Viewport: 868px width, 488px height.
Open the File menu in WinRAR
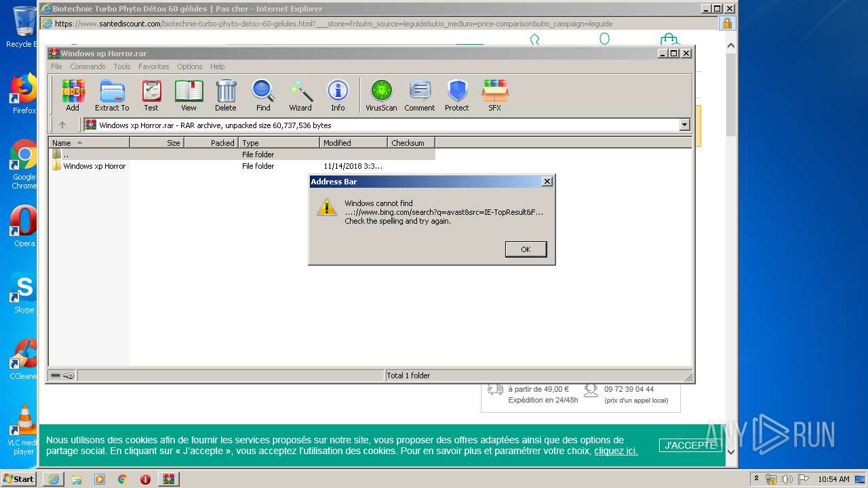(56, 66)
